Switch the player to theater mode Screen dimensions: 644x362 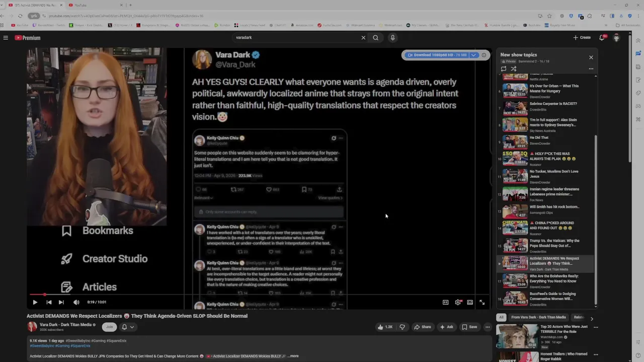[470, 302]
